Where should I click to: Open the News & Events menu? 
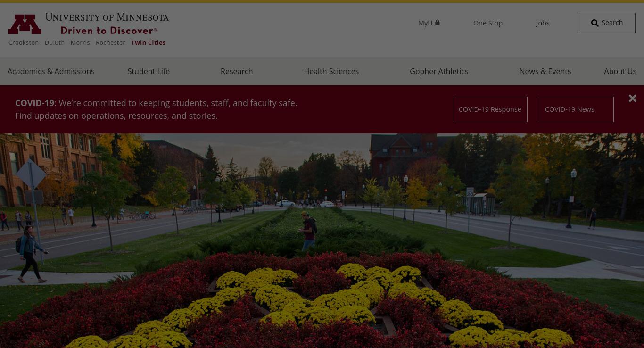(x=545, y=71)
